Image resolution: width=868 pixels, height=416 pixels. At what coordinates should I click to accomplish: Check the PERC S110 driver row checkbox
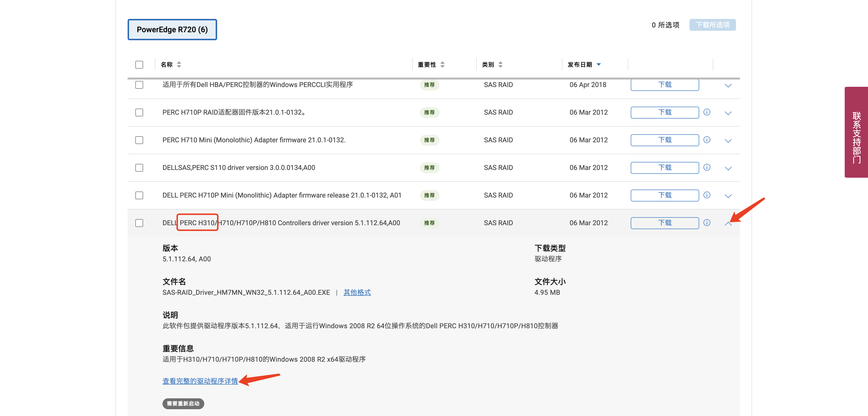[139, 168]
